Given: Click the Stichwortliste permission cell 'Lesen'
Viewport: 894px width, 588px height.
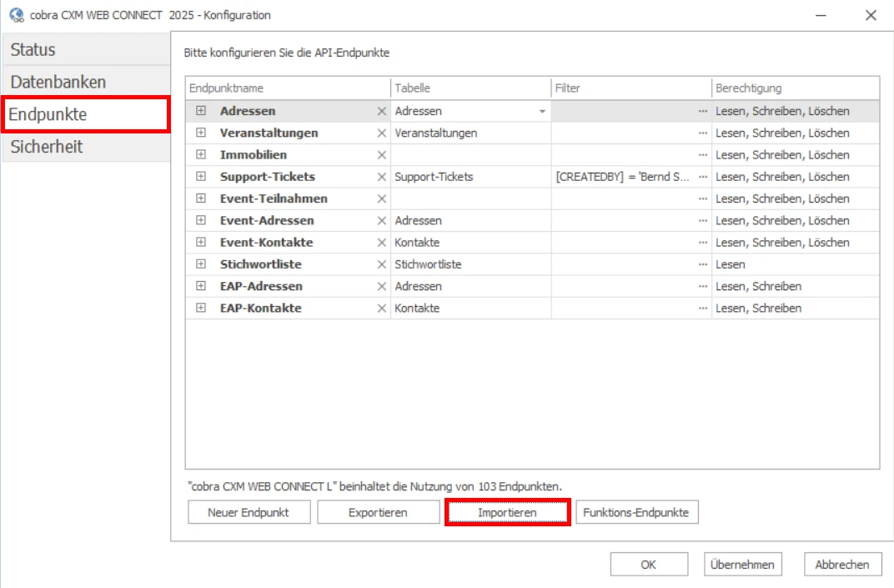Looking at the screenshot, I should (796, 264).
